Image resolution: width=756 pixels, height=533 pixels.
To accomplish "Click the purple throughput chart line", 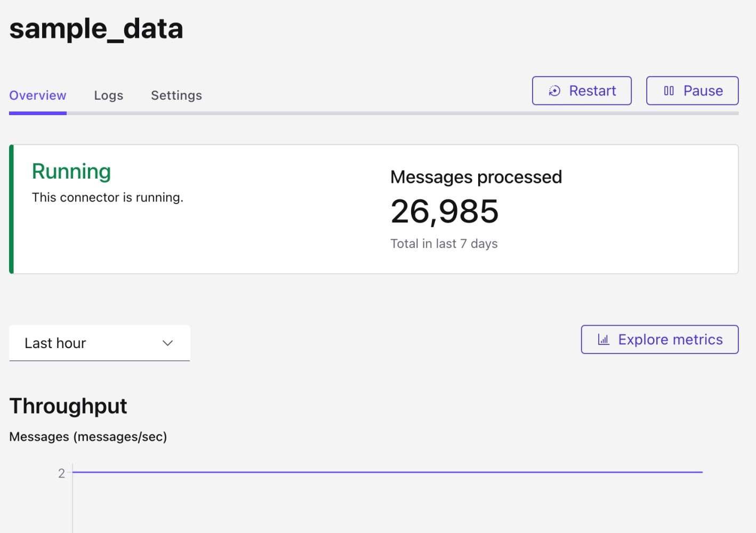I will tap(387, 472).
